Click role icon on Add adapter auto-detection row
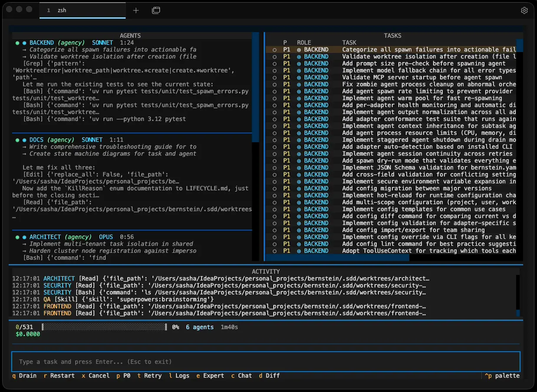The height and width of the screenshot is (392, 537). click(x=299, y=147)
